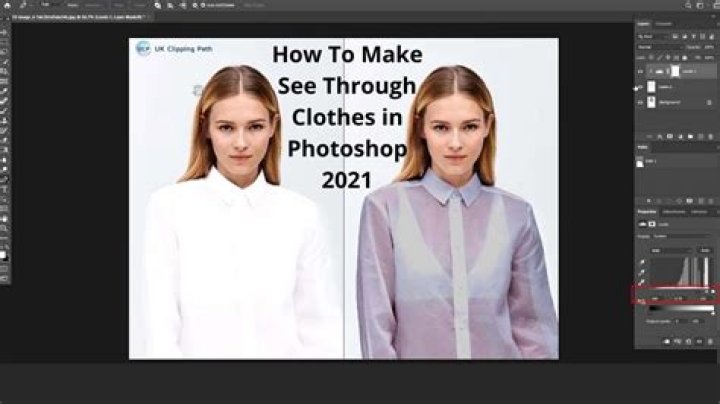720x404 pixels.
Task: Click the Home icon in the options bar
Action: (x=7, y=5)
